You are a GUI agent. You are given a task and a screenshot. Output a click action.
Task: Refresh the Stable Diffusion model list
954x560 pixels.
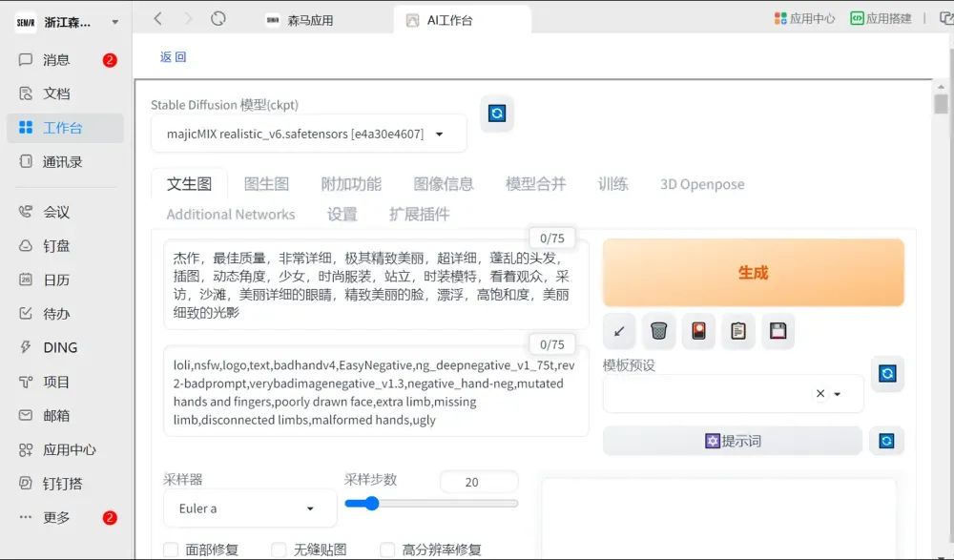[497, 114]
